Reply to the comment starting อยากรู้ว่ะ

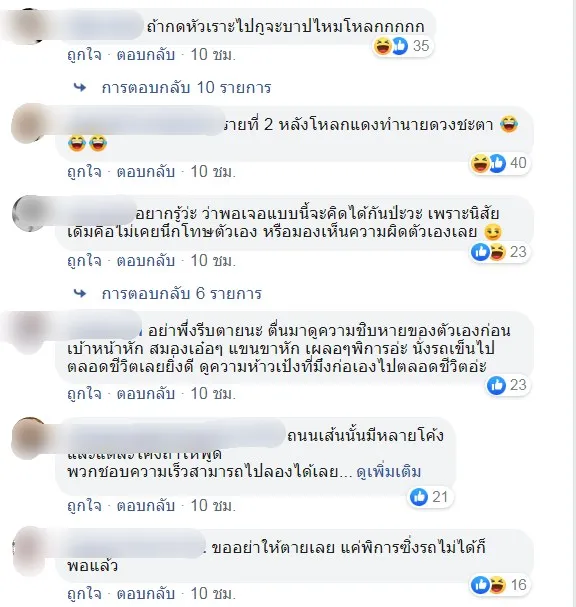(x=146, y=261)
